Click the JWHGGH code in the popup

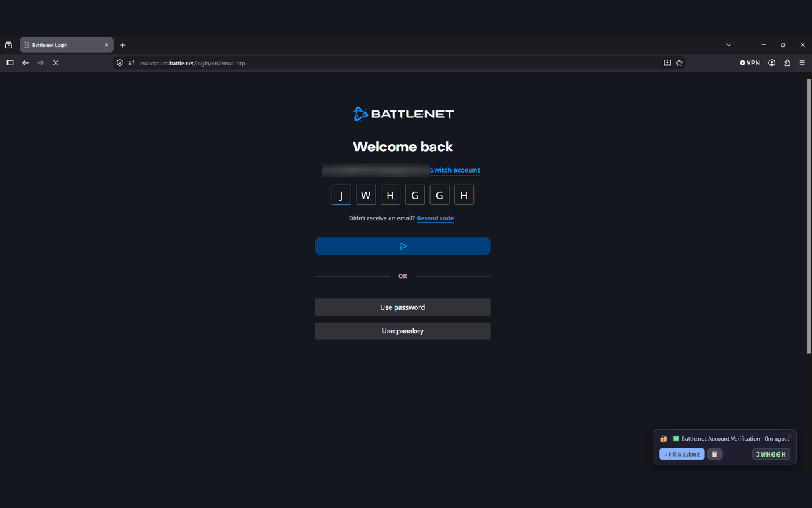pos(771,454)
